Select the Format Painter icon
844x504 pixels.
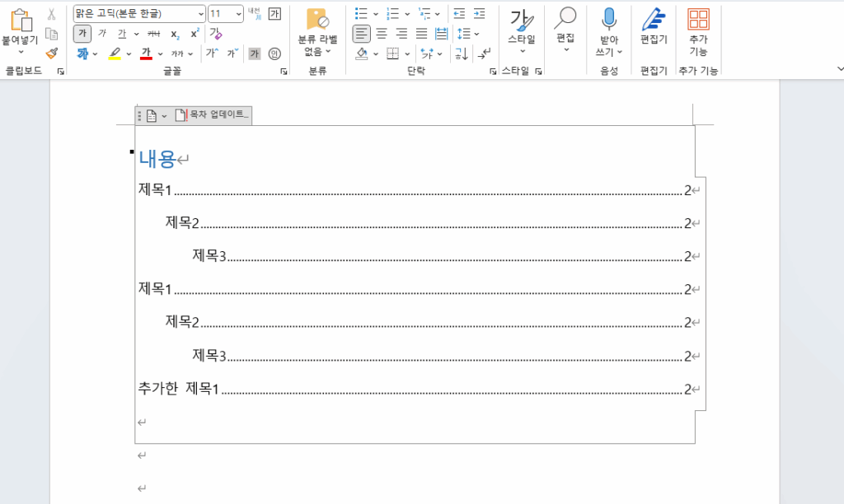pos(50,54)
